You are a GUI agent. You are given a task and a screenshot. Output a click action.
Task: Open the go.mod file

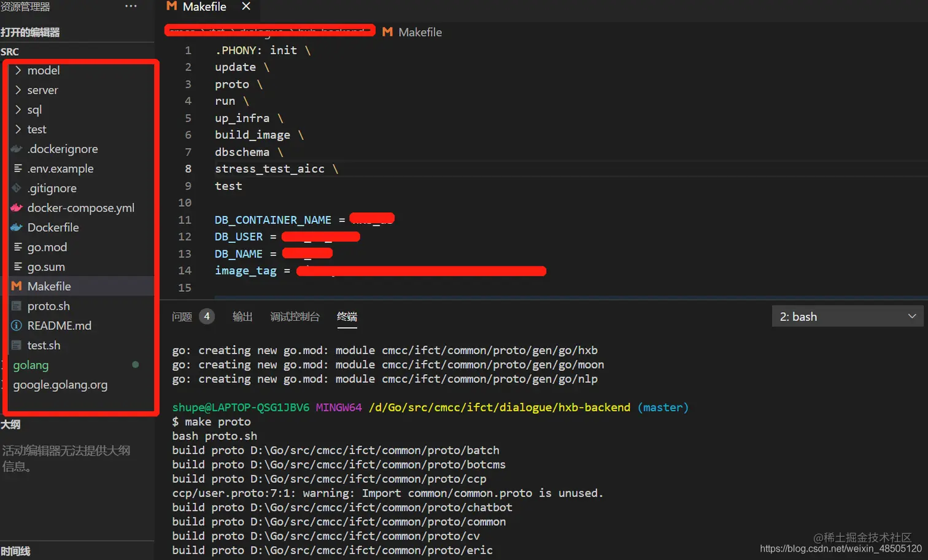47,247
